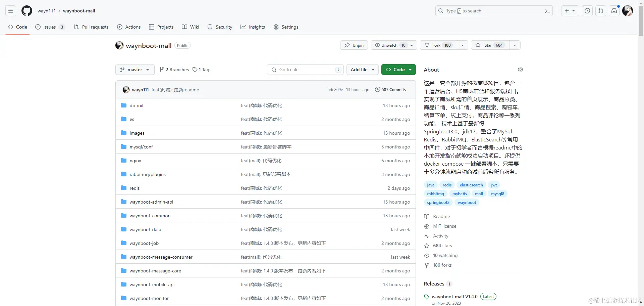Screen dimensions: 644x306
Task: Select the 'mybatis' topic tag
Action: click(x=460, y=194)
